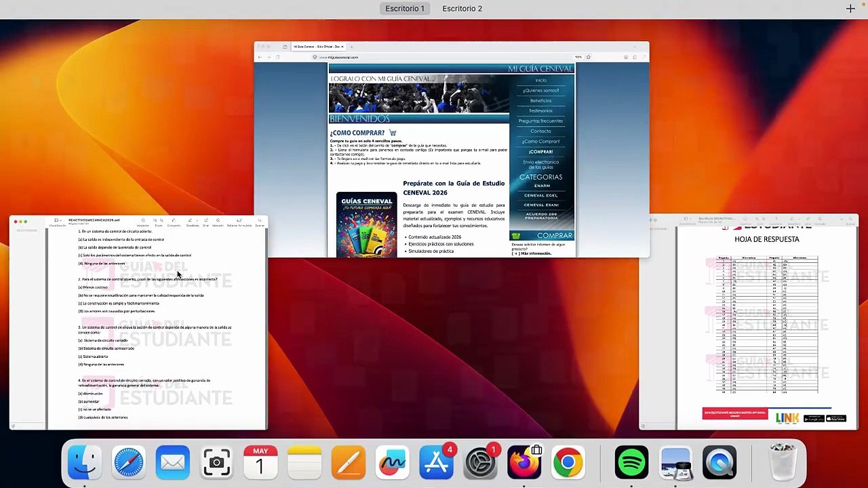Bookmark the page with the browser star icon
Screen dimensions: 868x488
coord(589,57)
